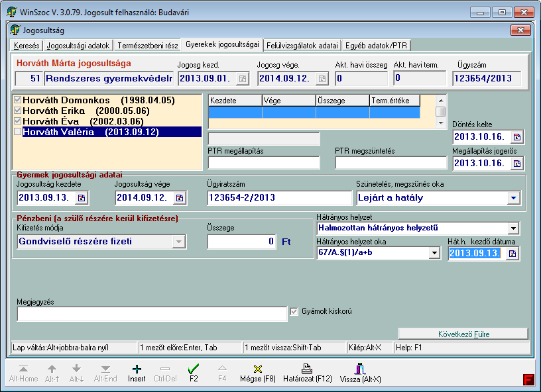Image resolution: width=541 pixels, height=392 pixels.
Task: Click the scroll down arrow in the table
Action: coord(441,123)
